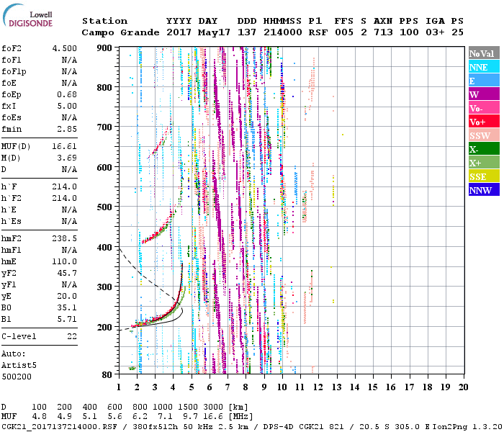Click the foEp value 0.68

point(67,94)
